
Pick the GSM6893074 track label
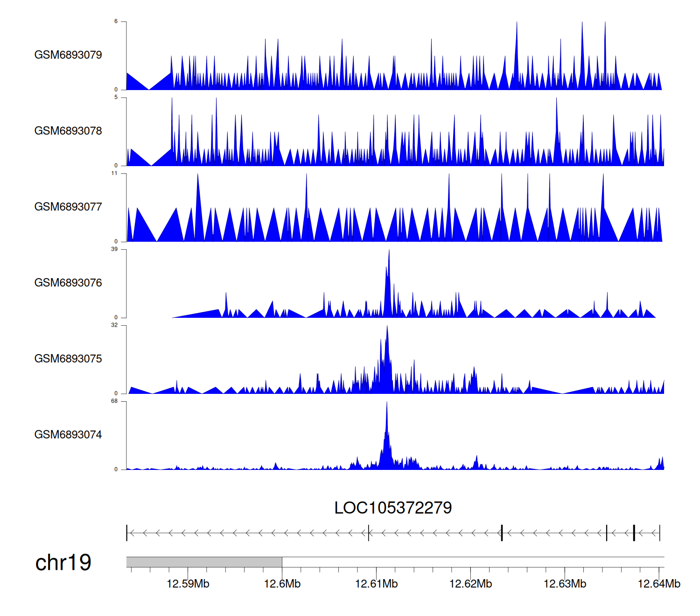pos(68,435)
